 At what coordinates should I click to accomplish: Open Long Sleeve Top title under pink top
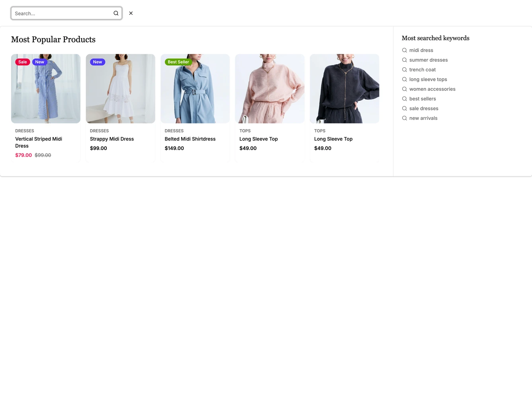(x=258, y=139)
